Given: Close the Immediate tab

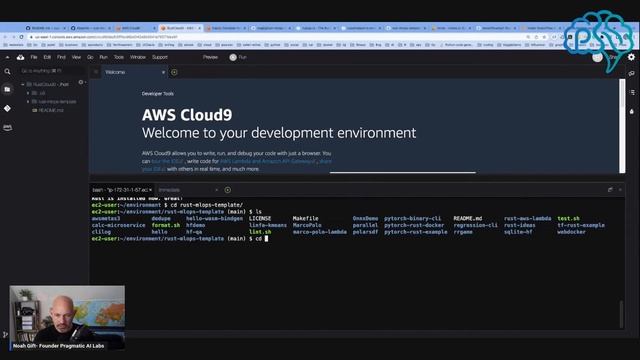Looking at the screenshot, I should (x=216, y=190).
